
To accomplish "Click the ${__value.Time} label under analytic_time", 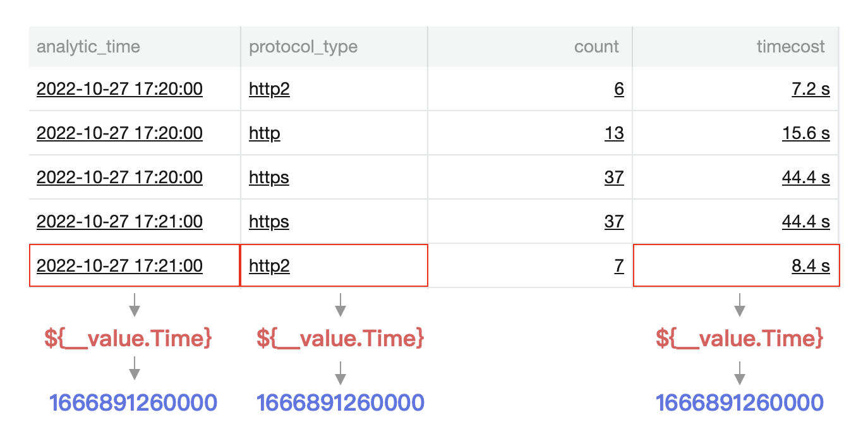I will [x=128, y=339].
